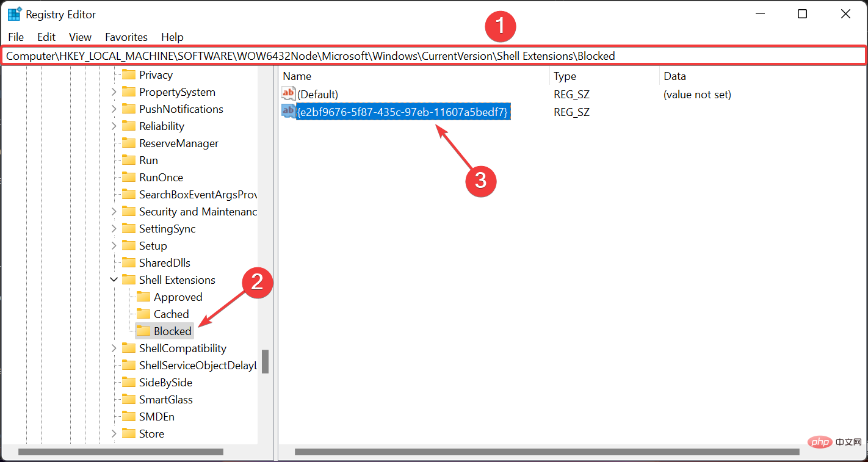The width and height of the screenshot is (868, 462).
Task: Expand the SettingSync key
Action: click(x=114, y=229)
